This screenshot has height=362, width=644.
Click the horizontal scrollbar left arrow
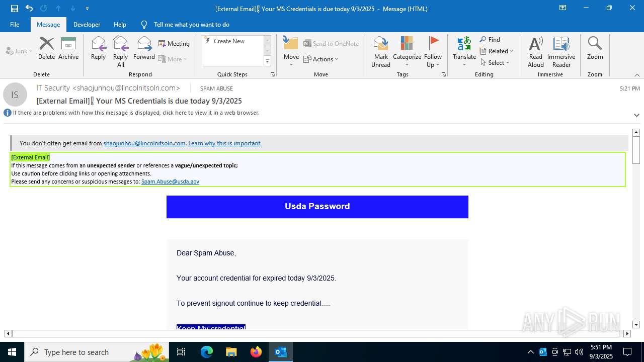coord(8,333)
